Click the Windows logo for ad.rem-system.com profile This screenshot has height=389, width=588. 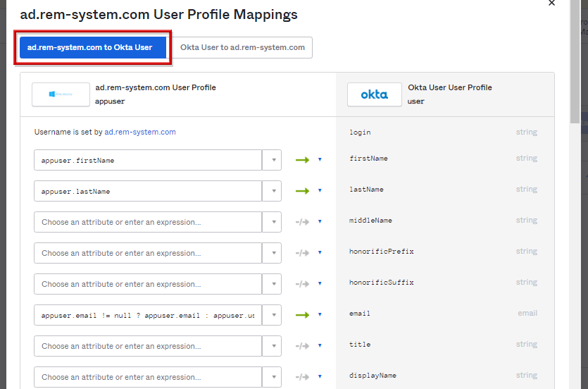(x=61, y=94)
